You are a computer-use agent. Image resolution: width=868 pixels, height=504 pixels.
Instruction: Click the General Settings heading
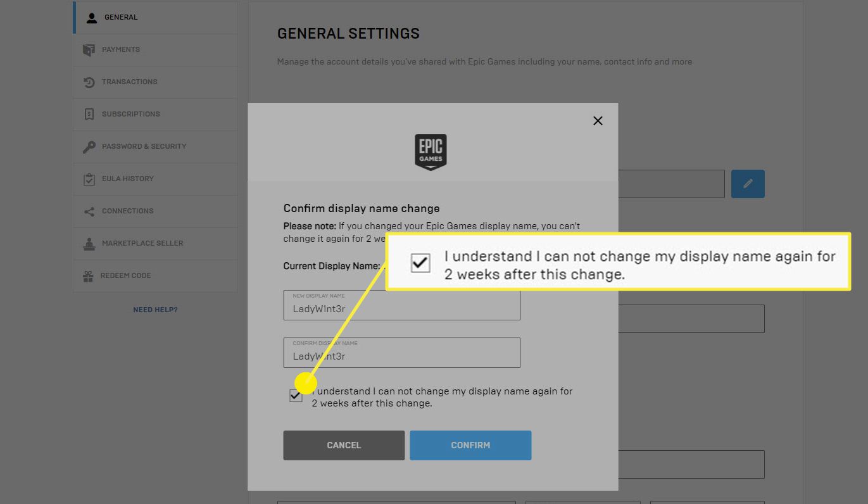pos(348,34)
